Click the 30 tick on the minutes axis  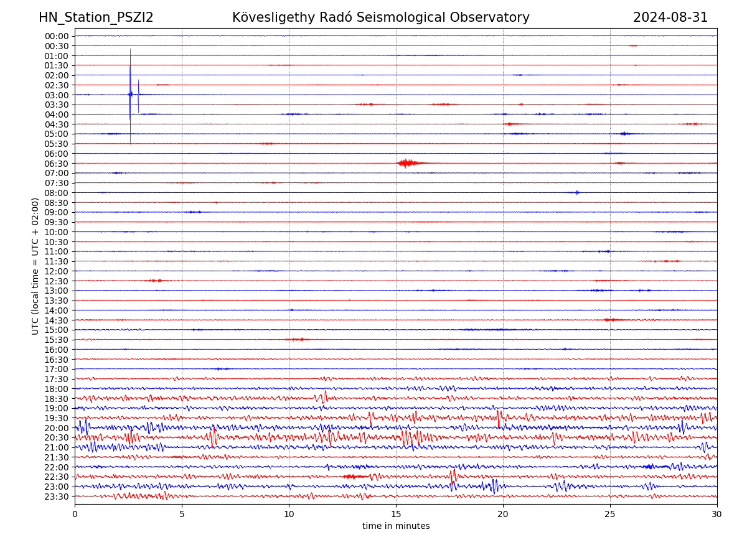(x=717, y=515)
